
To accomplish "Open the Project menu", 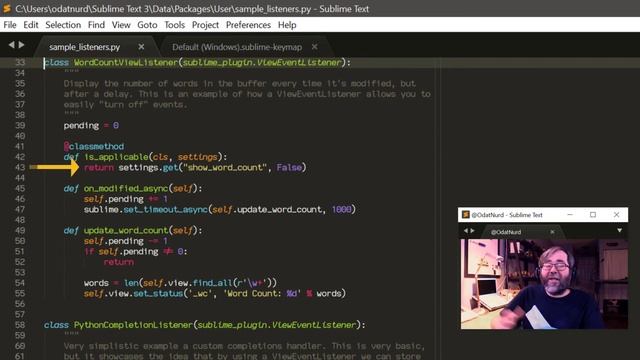I will (205, 25).
